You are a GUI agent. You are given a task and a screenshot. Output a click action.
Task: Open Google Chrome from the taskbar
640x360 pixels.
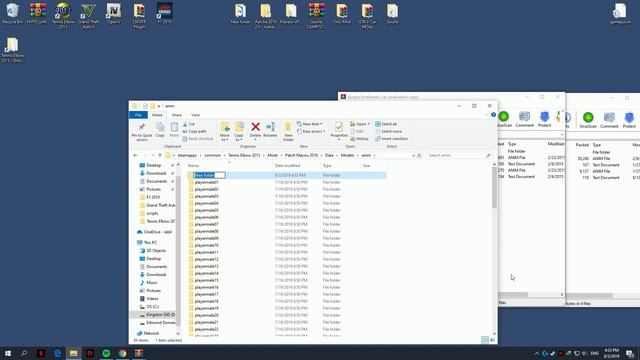tap(122, 353)
